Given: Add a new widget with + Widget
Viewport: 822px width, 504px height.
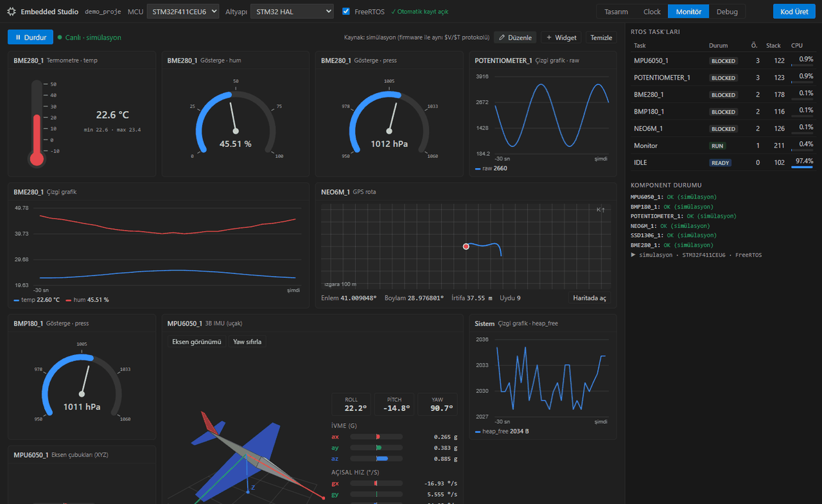Looking at the screenshot, I should click(561, 37).
